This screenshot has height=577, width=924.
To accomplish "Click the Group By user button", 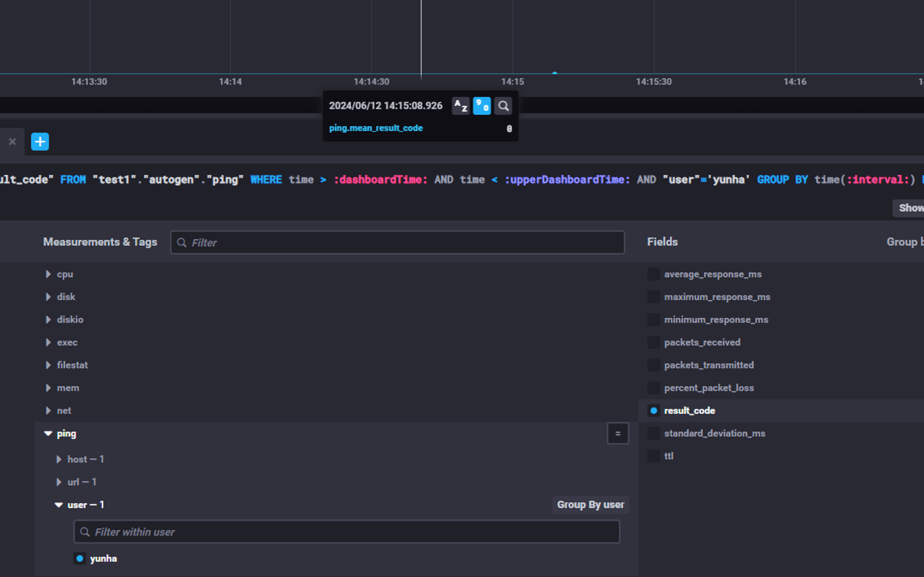I will (x=590, y=505).
